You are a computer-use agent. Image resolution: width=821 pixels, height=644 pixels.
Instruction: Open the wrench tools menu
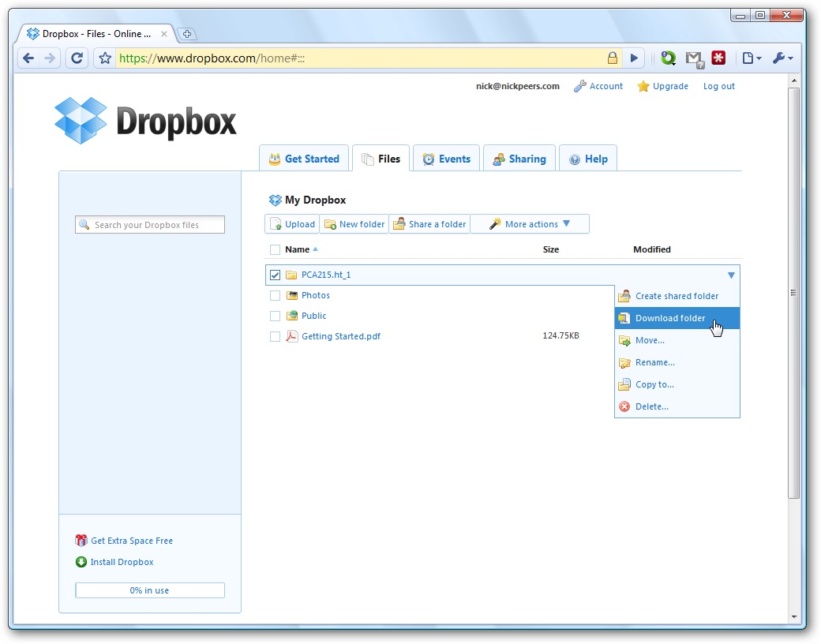[x=783, y=58]
